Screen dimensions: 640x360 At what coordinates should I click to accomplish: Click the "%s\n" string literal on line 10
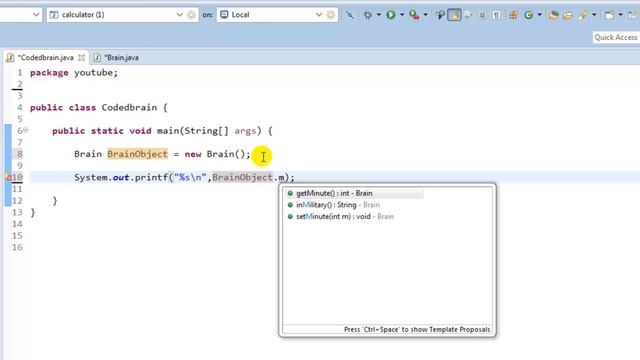click(190, 178)
